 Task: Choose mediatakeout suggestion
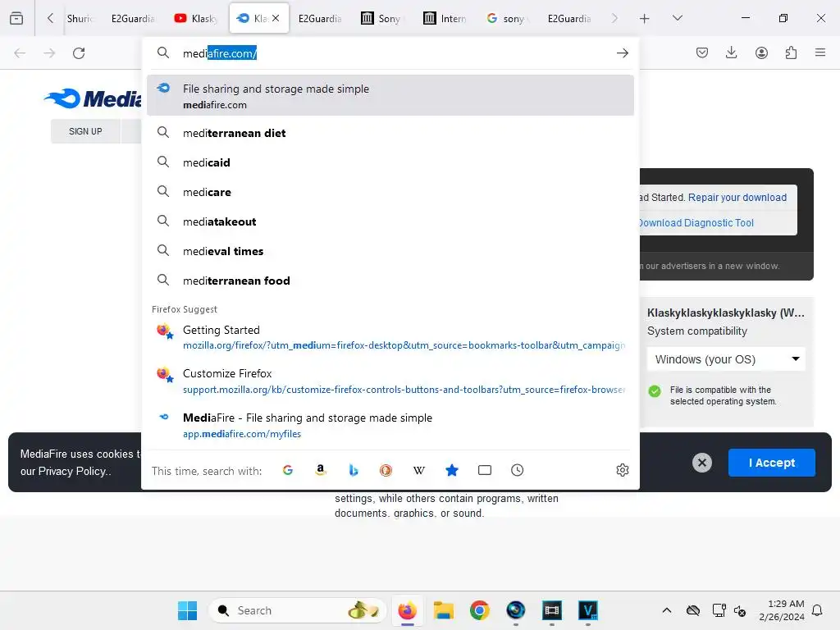coord(390,221)
